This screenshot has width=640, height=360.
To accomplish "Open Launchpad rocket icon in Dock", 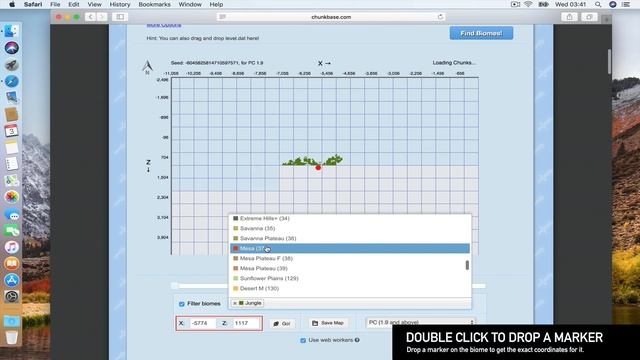I will click(11, 65).
